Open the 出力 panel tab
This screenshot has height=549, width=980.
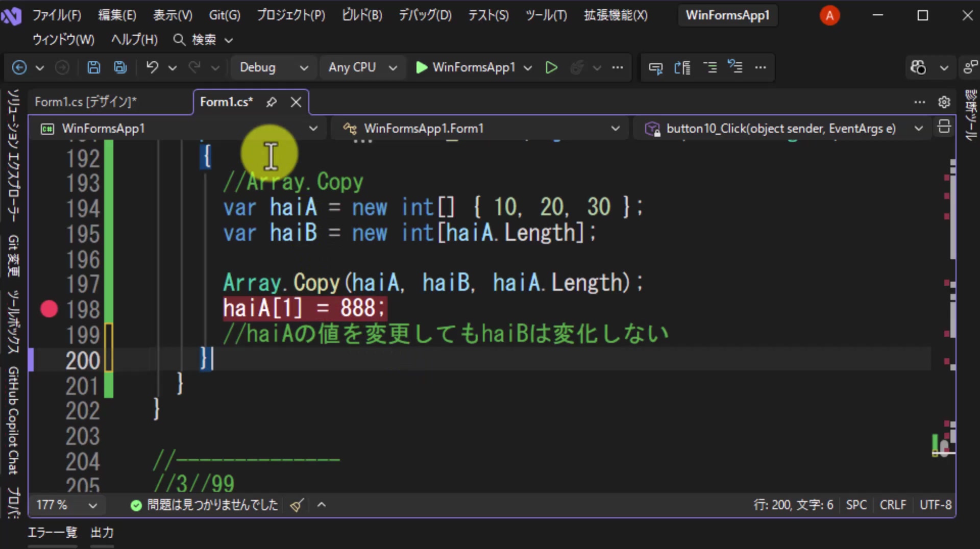tap(102, 533)
